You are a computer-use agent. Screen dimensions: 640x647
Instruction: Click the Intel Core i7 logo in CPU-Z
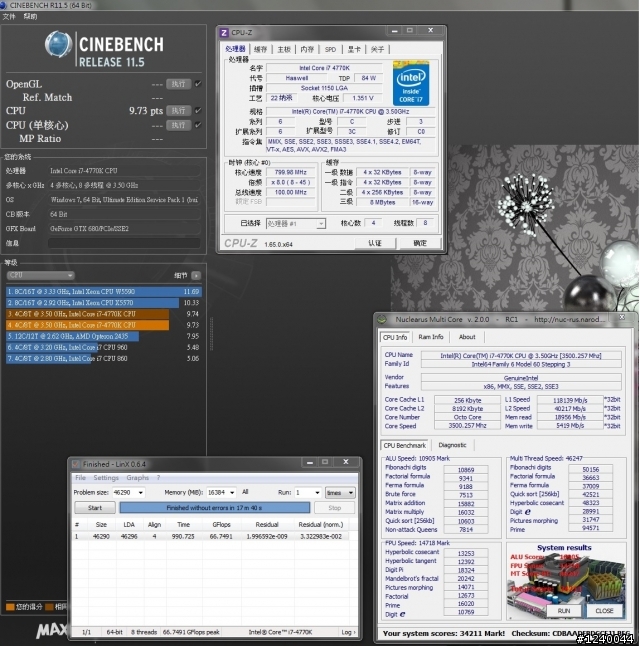(411, 84)
